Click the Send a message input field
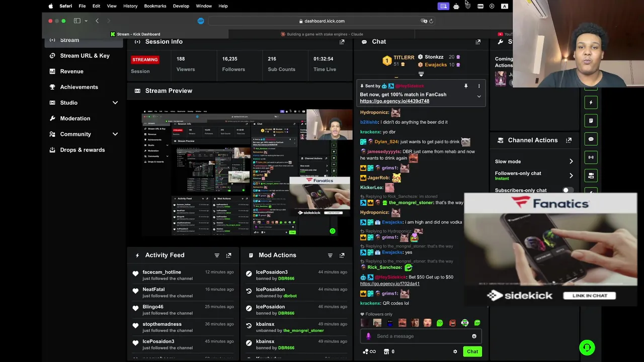This screenshot has height=362, width=644. click(421, 336)
